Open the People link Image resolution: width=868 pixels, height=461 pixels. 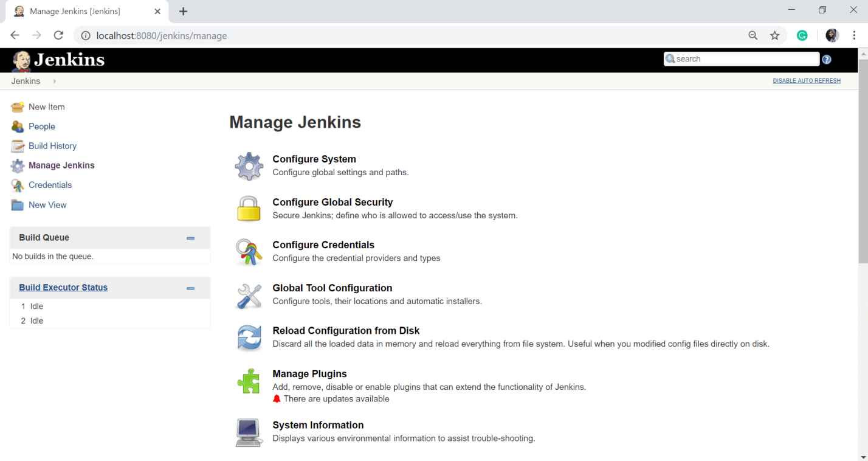pyautogui.click(x=42, y=127)
